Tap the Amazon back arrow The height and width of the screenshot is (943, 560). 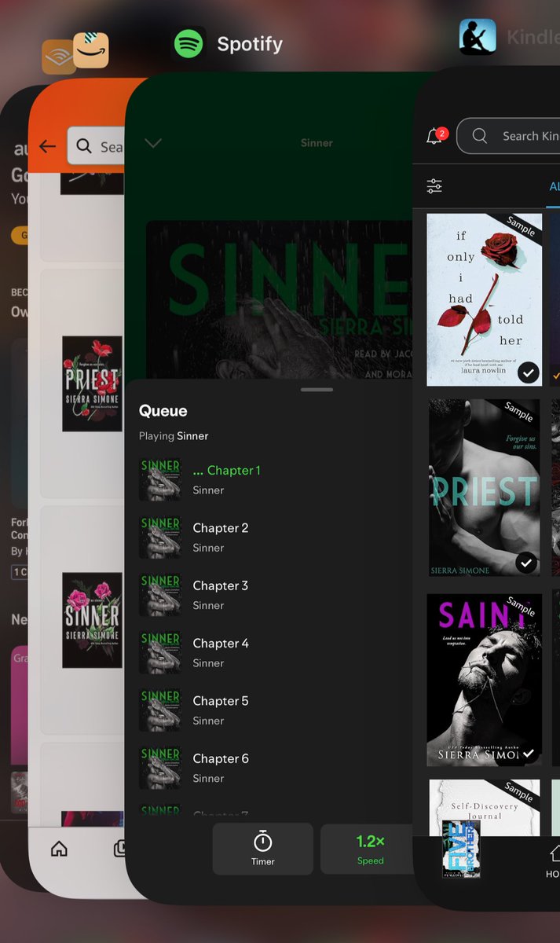[47, 146]
